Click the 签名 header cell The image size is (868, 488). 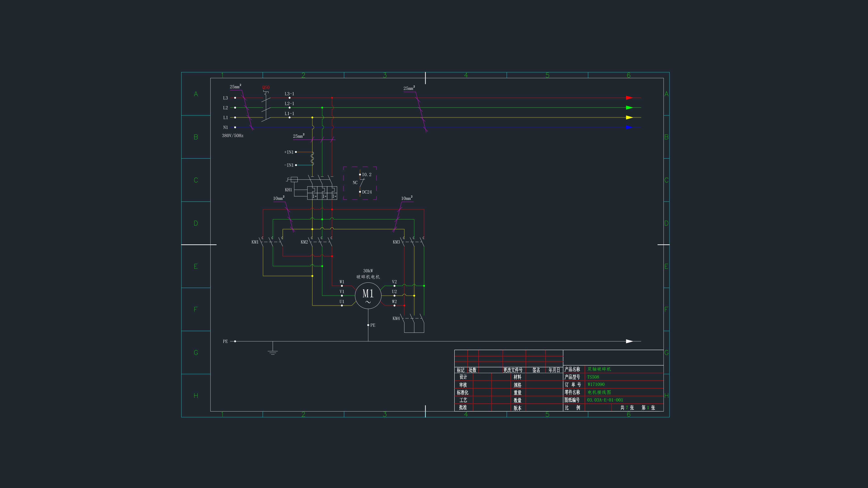point(536,370)
